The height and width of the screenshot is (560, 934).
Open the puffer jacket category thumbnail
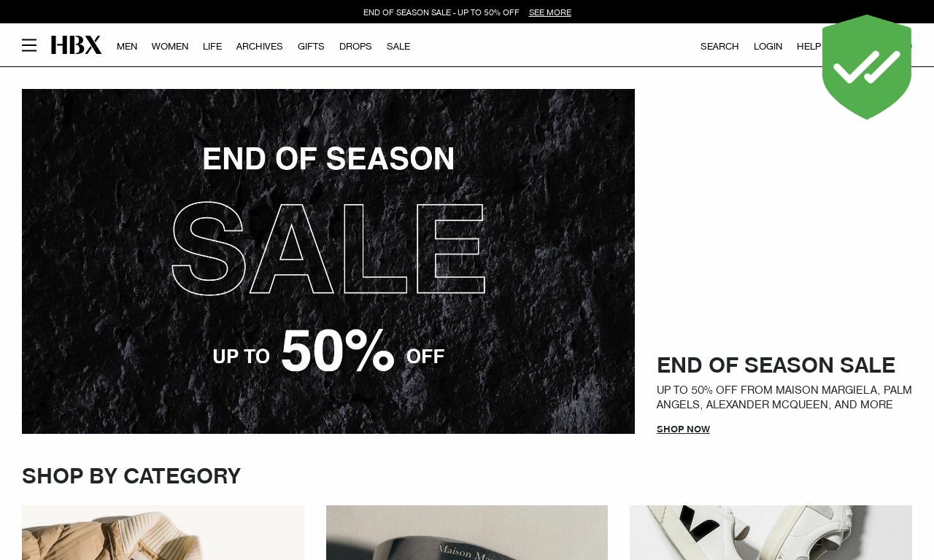pos(163,532)
